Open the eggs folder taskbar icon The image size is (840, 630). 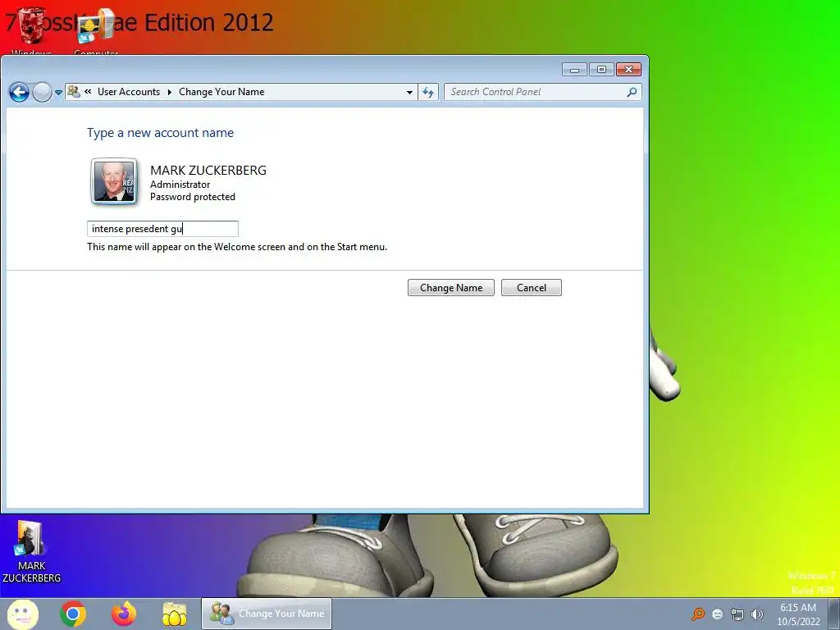(175, 614)
